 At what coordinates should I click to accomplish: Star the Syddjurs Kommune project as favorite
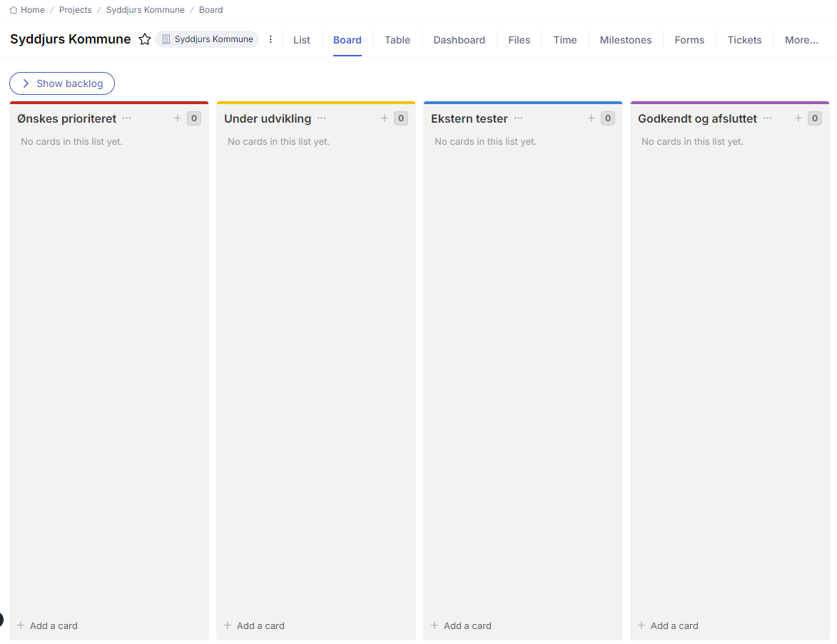click(145, 39)
